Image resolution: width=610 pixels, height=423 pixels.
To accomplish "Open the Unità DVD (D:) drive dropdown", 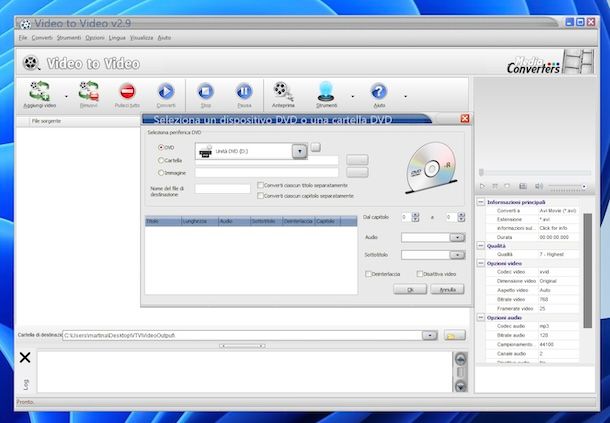I will tap(300, 151).
